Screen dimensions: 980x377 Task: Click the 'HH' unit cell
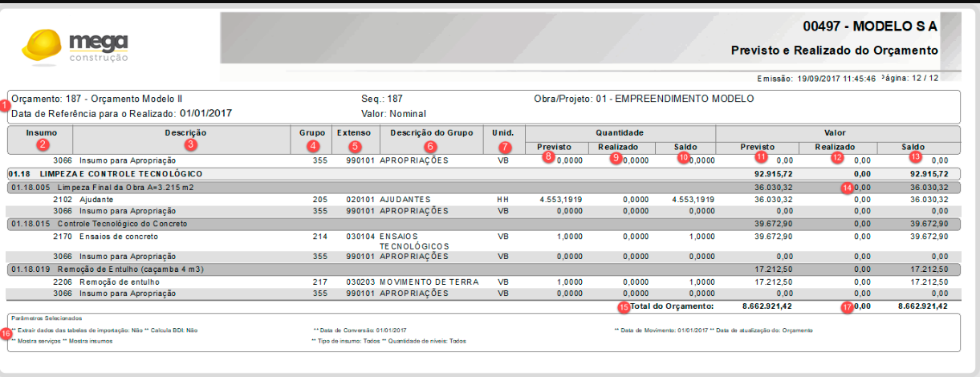[503, 199]
